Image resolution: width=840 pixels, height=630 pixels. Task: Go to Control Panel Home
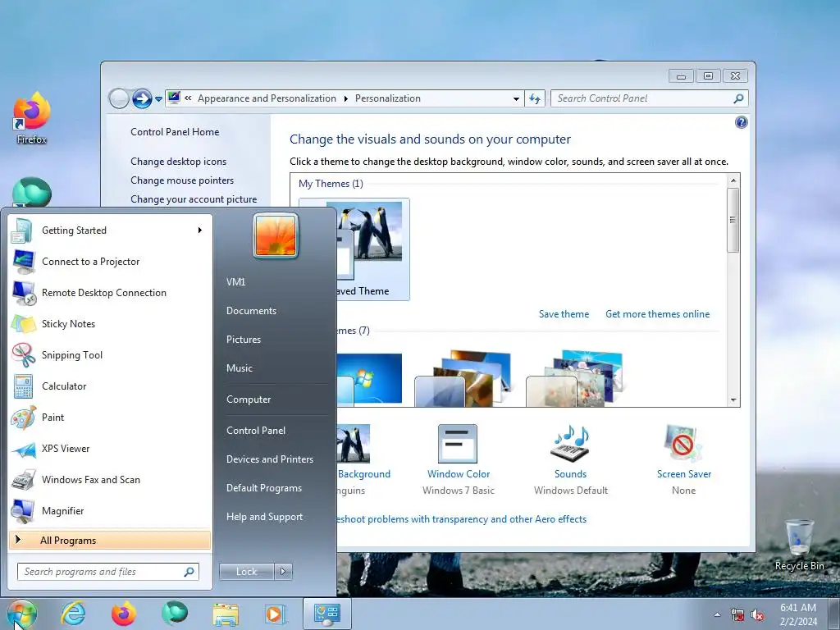click(x=175, y=132)
